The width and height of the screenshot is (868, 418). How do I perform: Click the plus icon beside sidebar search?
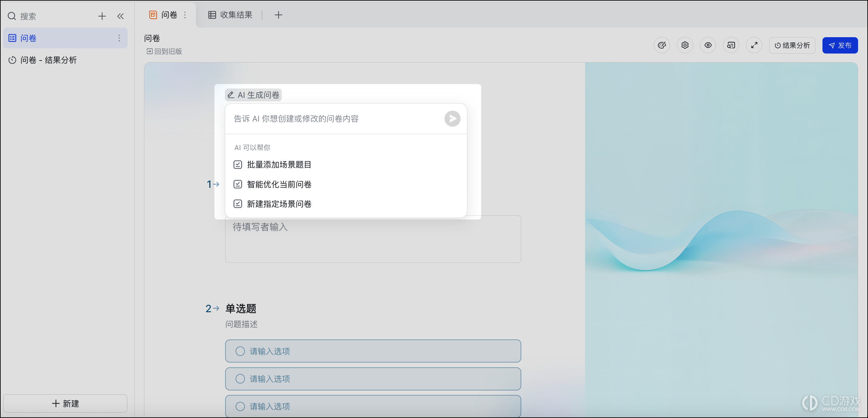(102, 16)
